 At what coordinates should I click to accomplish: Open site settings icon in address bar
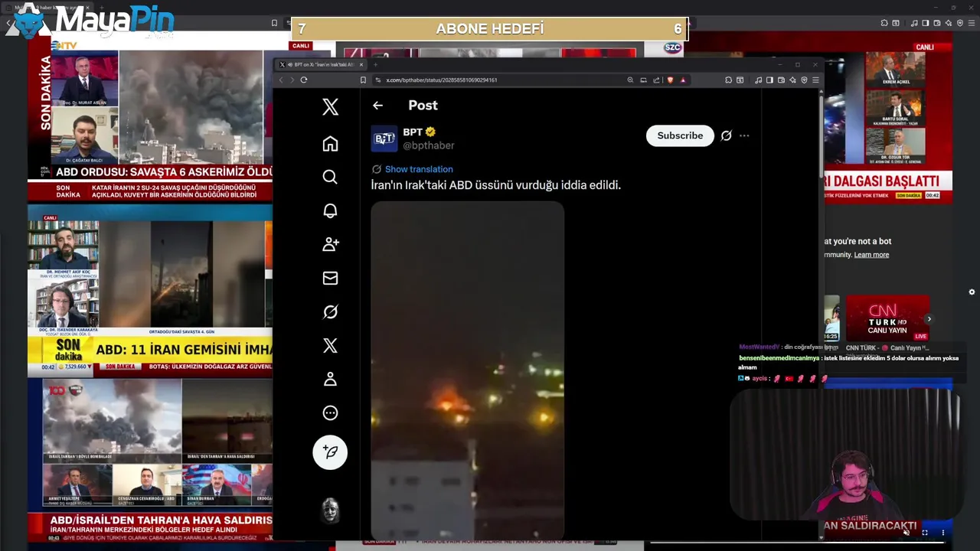click(377, 80)
